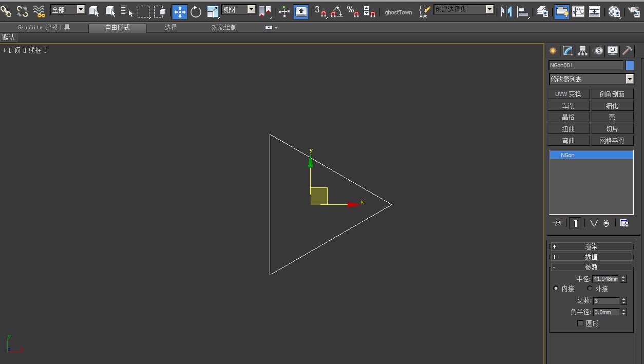Screen dimensions: 644x364
Task: Open the 创建选择集 named selection dropdown
Action: pyautogui.click(x=464, y=9)
